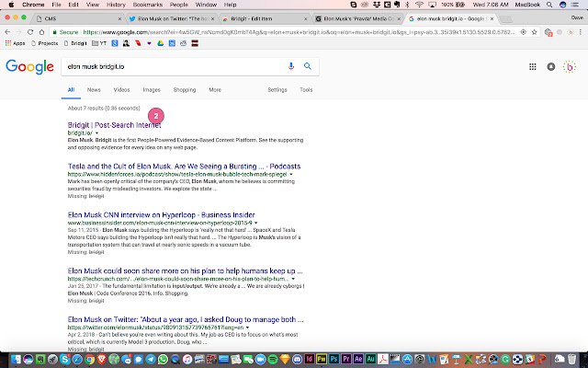
Task: Open 'Elon Musk CNN interview on Hyperloop' result
Action: point(162,214)
